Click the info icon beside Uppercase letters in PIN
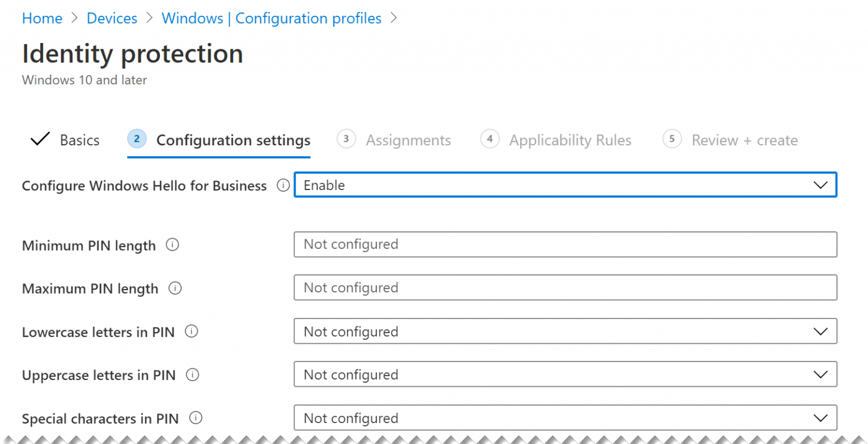The height and width of the screenshot is (444, 868). 192,374
